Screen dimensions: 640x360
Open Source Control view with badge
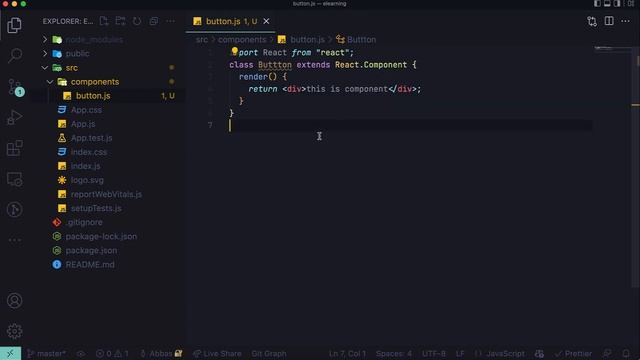pyautogui.click(x=15, y=87)
